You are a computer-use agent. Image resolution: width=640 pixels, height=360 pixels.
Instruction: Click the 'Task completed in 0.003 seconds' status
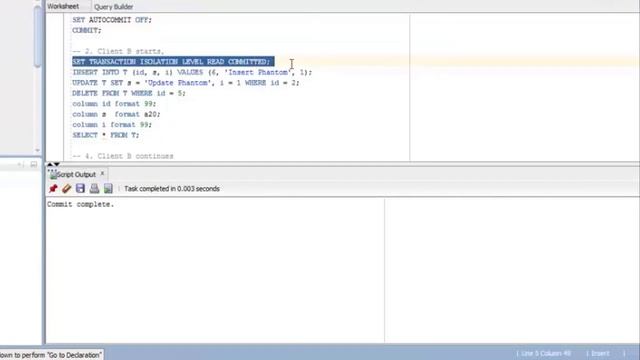pyautogui.click(x=172, y=189)
